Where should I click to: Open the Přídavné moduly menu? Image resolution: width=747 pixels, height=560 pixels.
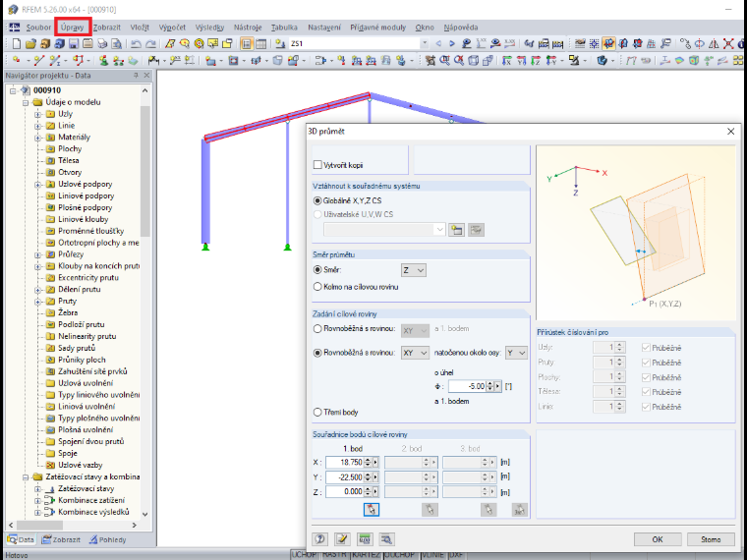coord(377,28)
